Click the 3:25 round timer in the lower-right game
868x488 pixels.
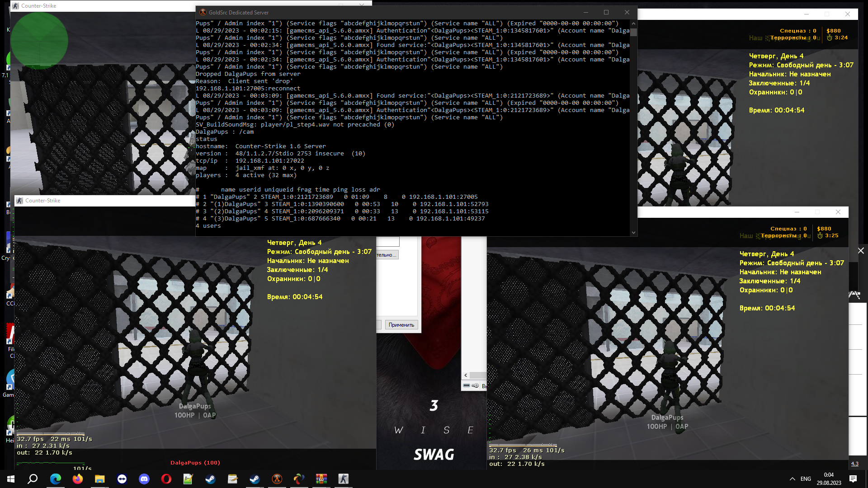click(832, 235)
